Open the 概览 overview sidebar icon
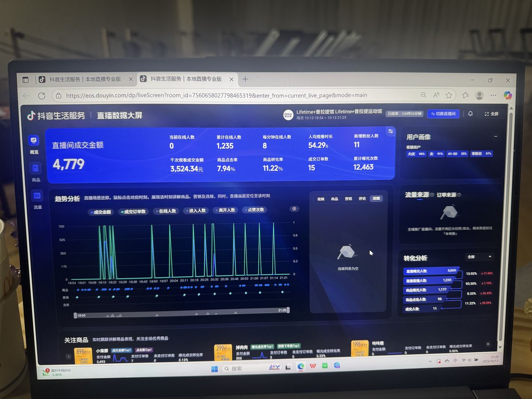Viewport: 532px width, 399px height. click(x=34, y=141)
